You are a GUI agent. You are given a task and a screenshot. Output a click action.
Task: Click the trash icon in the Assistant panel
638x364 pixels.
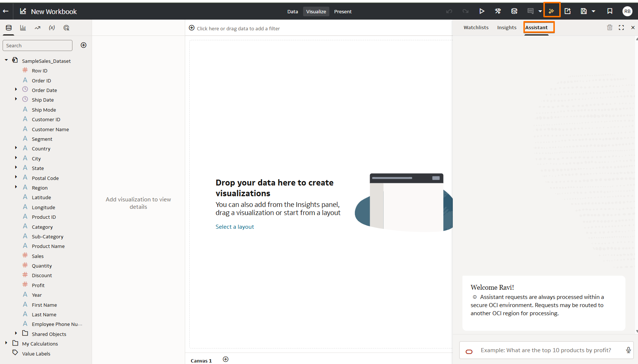(x=610, y=27)
